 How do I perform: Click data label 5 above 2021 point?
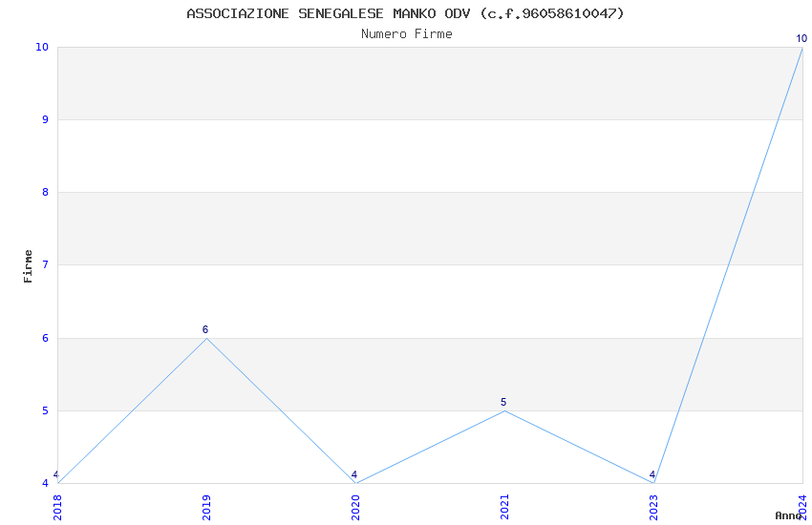point(503,402)
